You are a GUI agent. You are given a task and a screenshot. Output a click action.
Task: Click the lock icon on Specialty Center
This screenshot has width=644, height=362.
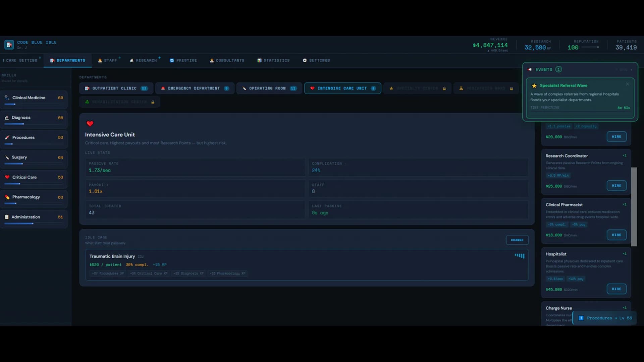tap(444, 88)
